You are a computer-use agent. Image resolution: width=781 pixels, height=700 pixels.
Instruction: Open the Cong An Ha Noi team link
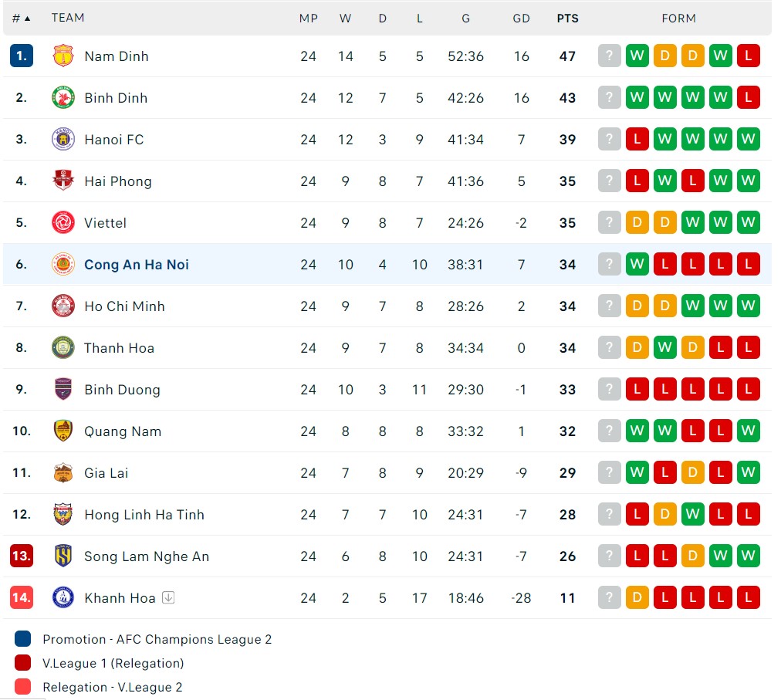click(x=137, y=265)
